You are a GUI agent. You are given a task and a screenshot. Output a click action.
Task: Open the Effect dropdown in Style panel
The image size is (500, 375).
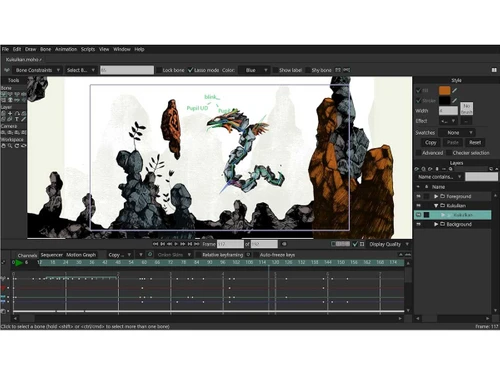click(449, 121)
